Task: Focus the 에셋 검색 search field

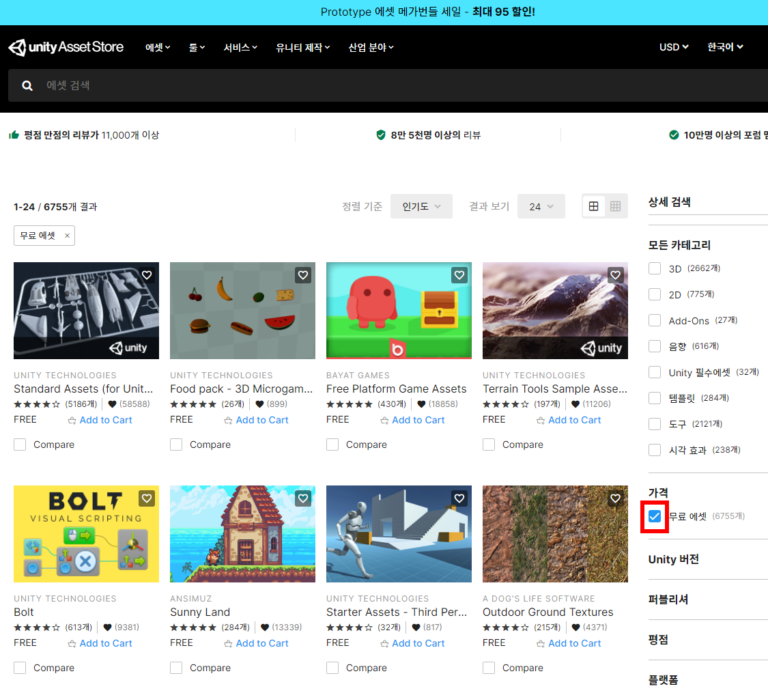Action: pyautogui.click(x=388, y=86)
